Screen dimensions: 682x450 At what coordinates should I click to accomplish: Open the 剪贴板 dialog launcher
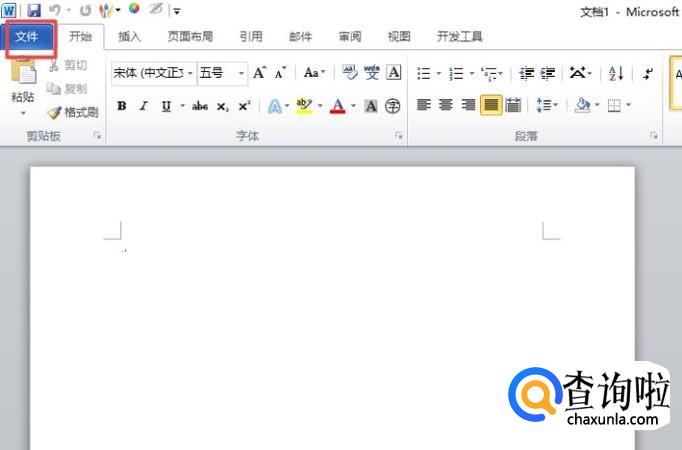click(x=97, y=136)
